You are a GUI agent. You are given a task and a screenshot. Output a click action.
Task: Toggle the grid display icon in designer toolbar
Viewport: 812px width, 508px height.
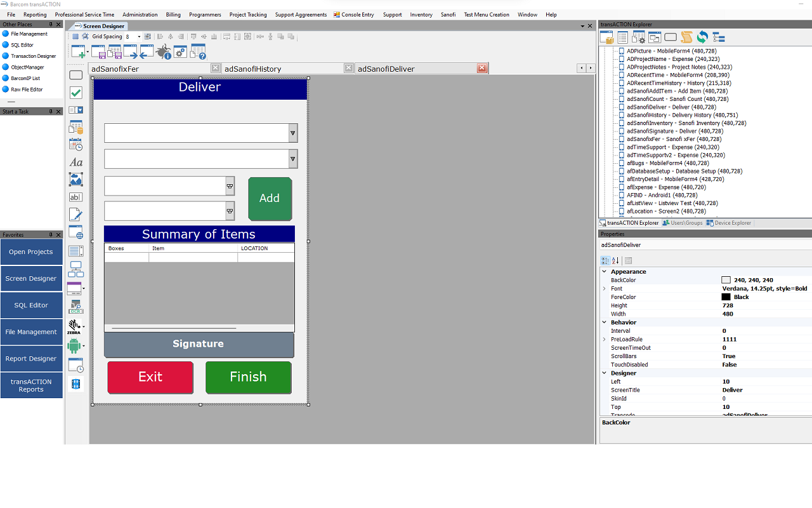click(x=75, y=37)
